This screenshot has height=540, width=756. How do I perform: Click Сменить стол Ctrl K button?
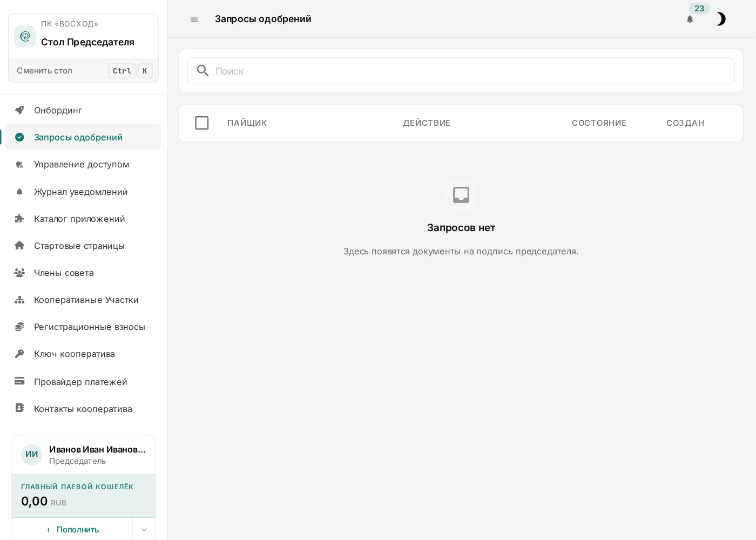click(83, 71)
